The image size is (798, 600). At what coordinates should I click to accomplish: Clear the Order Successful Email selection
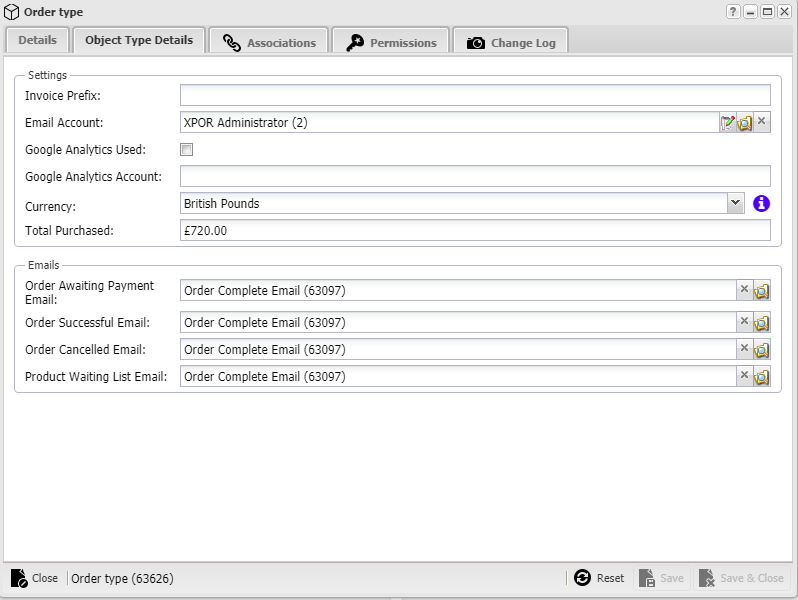pyautogui.click(x=743, y=322)
